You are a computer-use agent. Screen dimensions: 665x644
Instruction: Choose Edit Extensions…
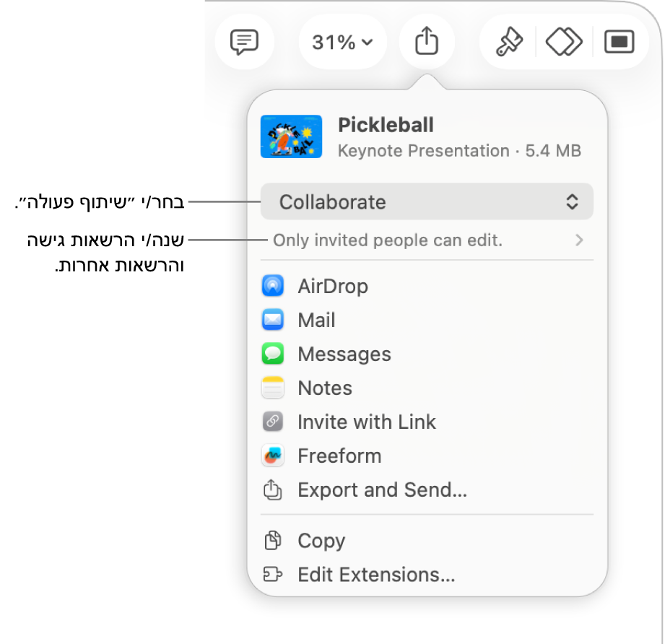[x=427, y=575]
